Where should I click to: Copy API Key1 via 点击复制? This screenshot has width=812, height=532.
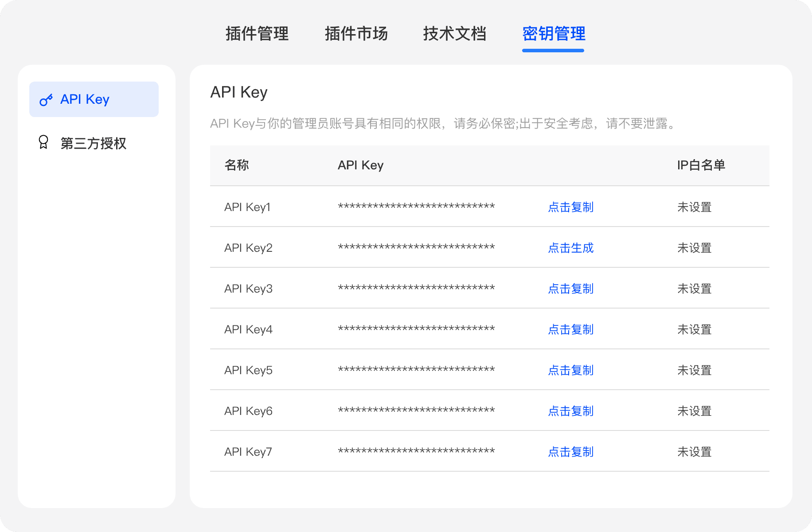click(570, 207)
